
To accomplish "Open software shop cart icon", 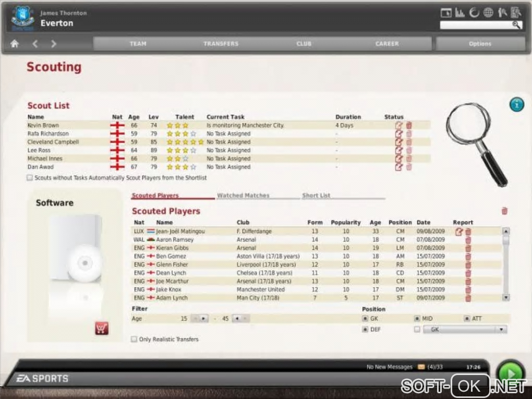I will tap(102, 328).
